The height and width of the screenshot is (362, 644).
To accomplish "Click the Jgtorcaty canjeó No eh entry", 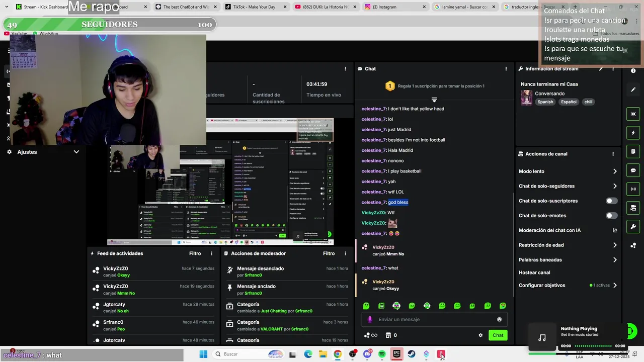I will pyautogui.click(x=153, y=307).
